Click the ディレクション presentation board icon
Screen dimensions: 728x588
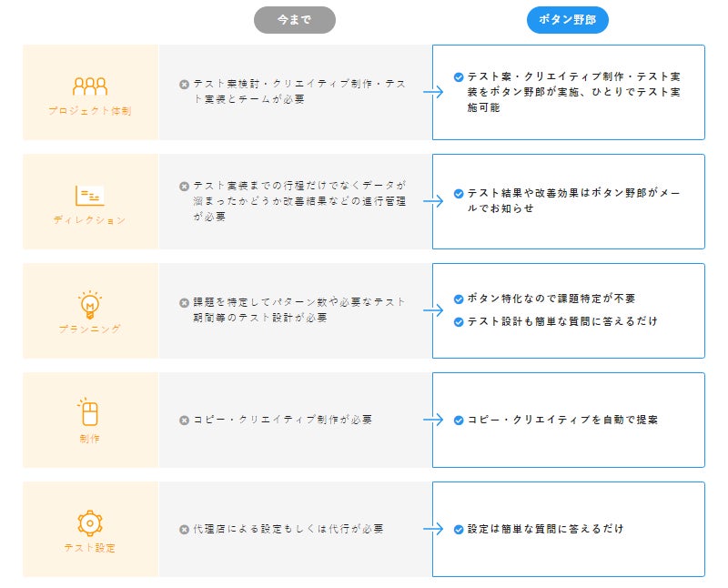(90, 195)
